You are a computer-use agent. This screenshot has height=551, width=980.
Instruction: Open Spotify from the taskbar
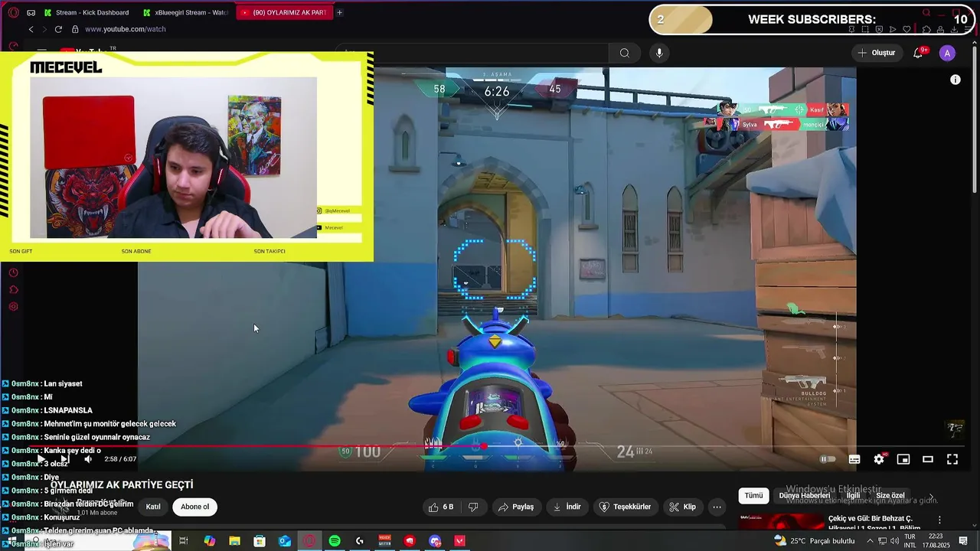335,541
